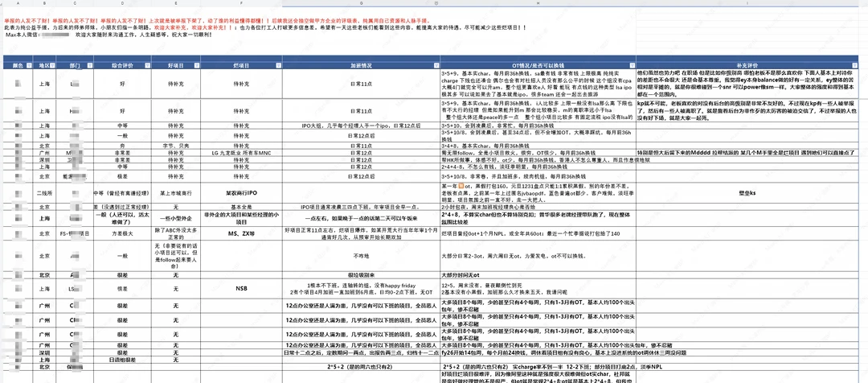
Task: Click the 不咋地 cell
Action: [x=360, y=256]
